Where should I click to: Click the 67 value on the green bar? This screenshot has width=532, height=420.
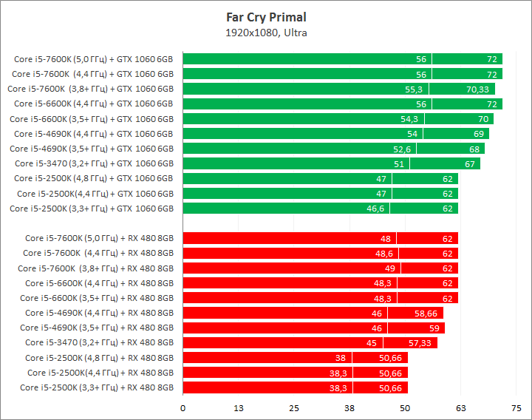(470, 163)
